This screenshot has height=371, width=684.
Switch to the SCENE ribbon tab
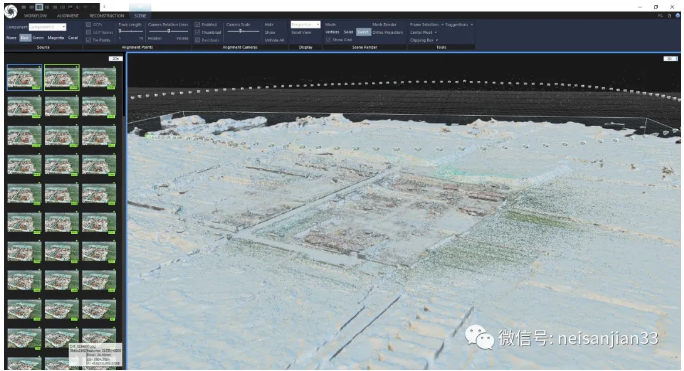(140, 16)
